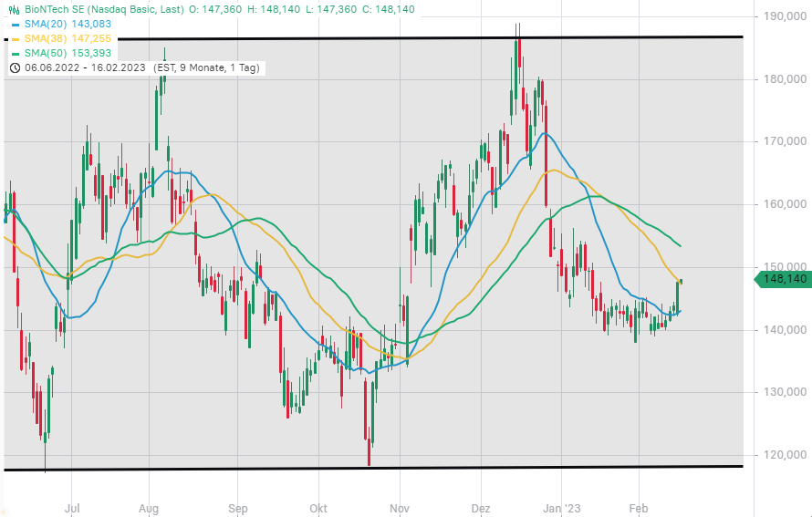Click the open value O: 147,360
The image size is (812, 517).
pyautogui.click(x=215, y=9)
